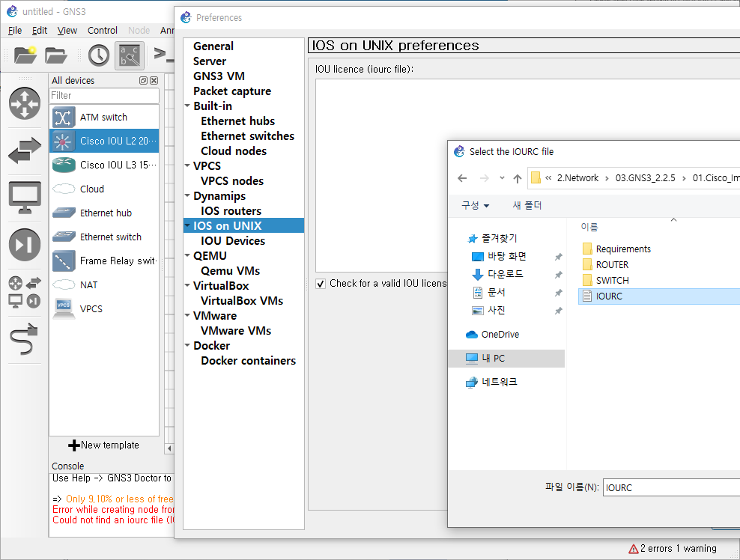
Task: Browse switches in device sidebar
Action: [25, 150]
